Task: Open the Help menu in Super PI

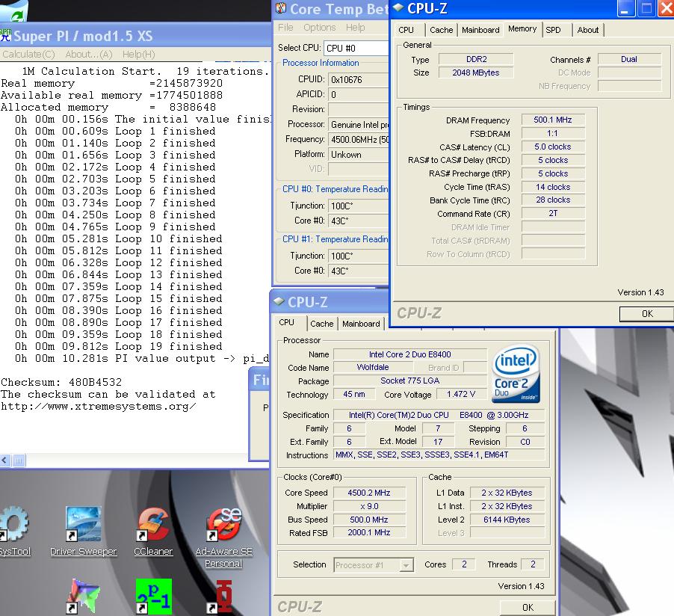Action: click(x=138, y=55)
